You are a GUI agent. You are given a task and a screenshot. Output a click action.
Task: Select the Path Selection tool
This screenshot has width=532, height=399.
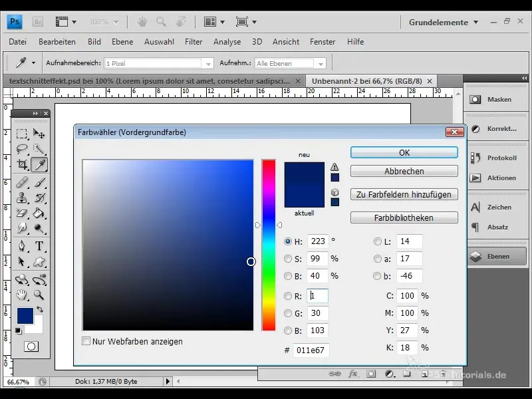(22, 261)
